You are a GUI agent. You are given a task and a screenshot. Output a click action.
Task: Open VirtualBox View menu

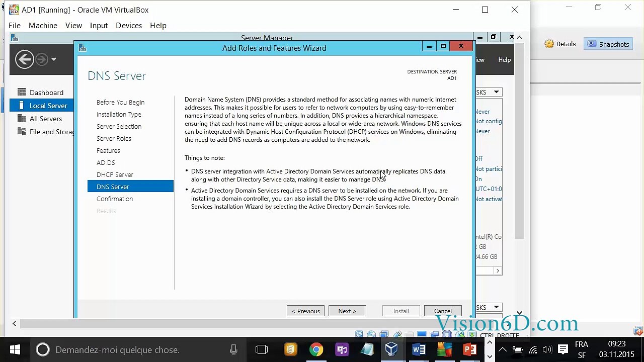tap(73, 26)
